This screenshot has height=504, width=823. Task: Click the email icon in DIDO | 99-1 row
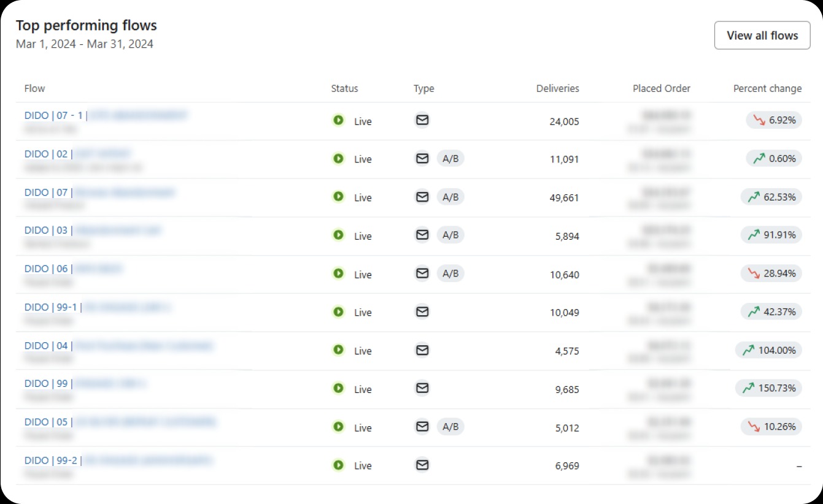[x=422, y=311]
